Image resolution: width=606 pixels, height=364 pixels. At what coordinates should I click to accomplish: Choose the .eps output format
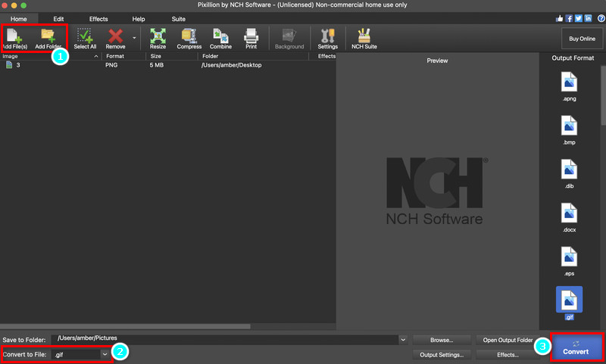pyautogui.click(x=569, y=262)
